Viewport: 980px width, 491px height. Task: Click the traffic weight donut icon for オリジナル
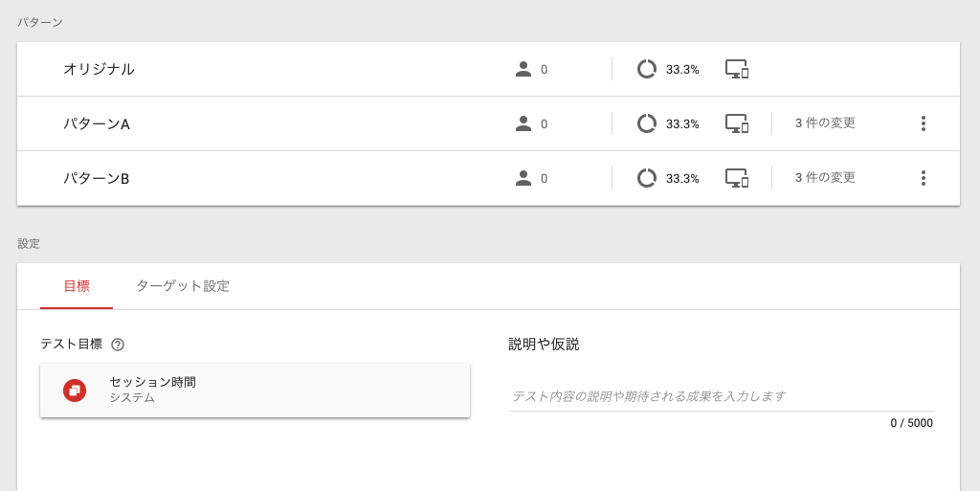pos(646,69)
